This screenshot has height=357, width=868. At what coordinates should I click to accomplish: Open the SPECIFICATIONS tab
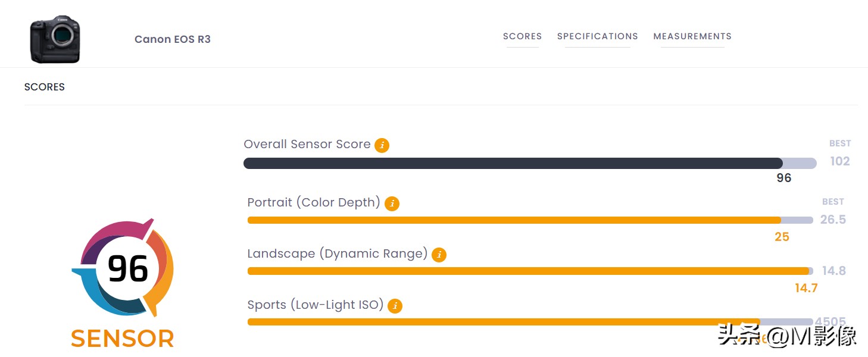click(597, 36)
